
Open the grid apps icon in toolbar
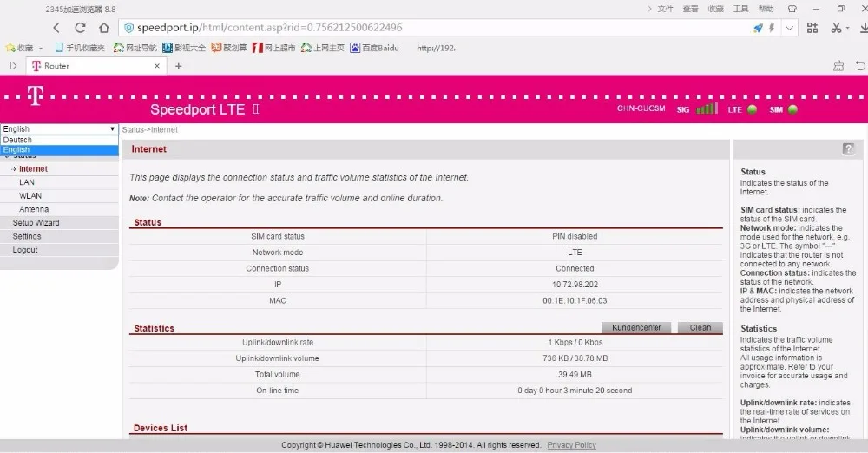(x=812, y=28)
